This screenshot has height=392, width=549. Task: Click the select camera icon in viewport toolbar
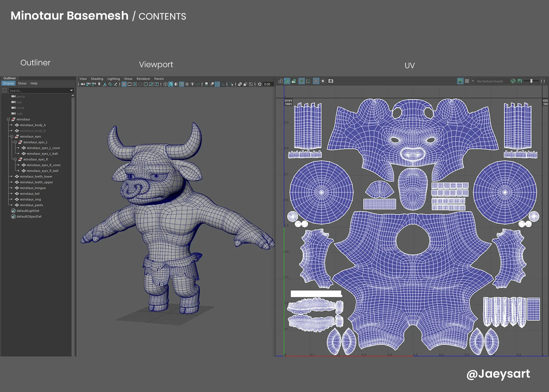[83, 84]
